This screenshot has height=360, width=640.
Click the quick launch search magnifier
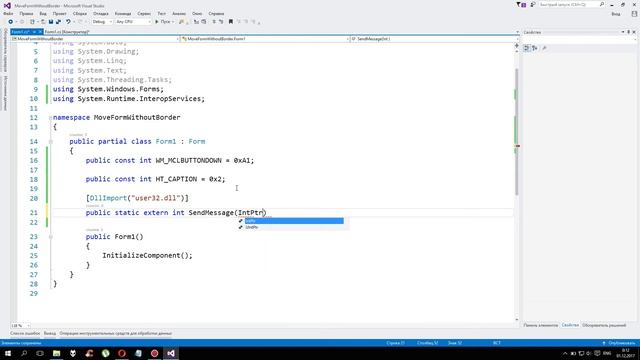pos(602,4)
